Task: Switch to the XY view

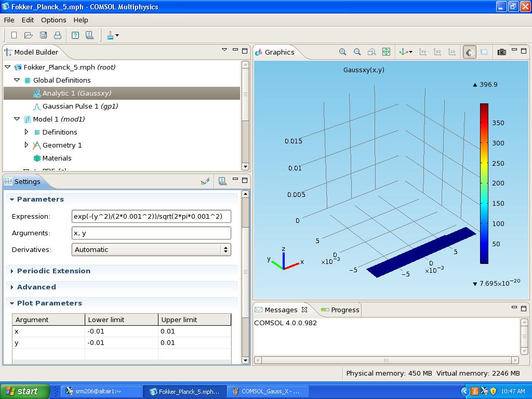Action: pyautogui.click(x=423, y=52)
